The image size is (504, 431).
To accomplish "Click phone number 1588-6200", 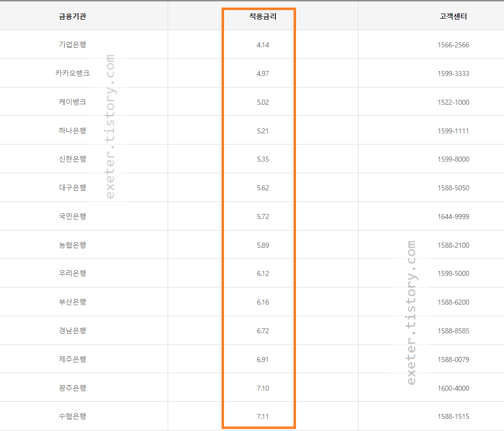I will 453,302.
